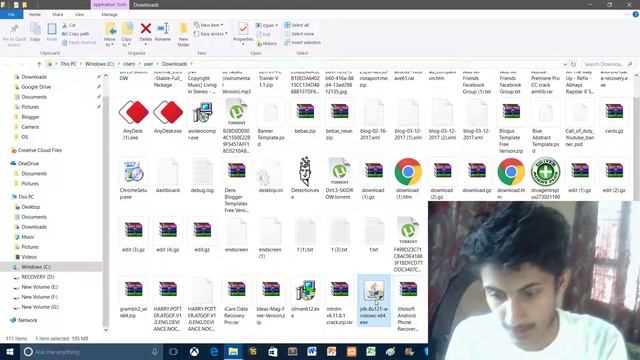640x360 pixels.
Task: Select the AnyDesk.exe file icon
Action: click(x=168, y=112)
